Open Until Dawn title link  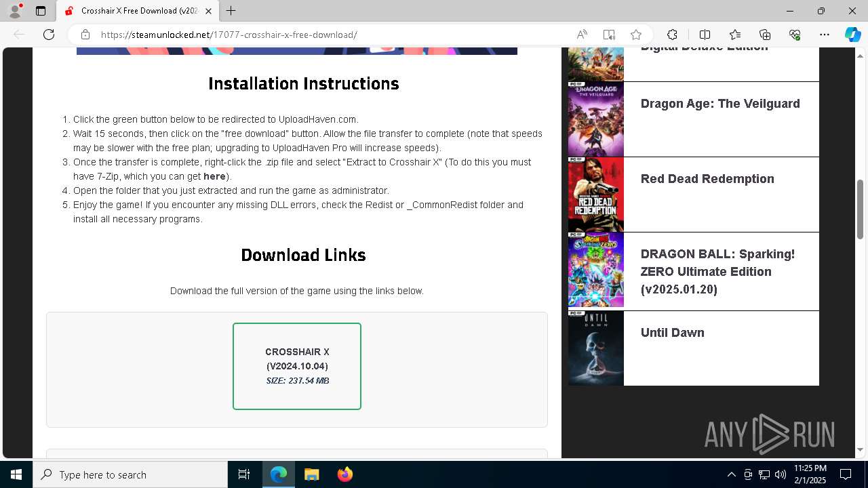[x=672, y=333]
